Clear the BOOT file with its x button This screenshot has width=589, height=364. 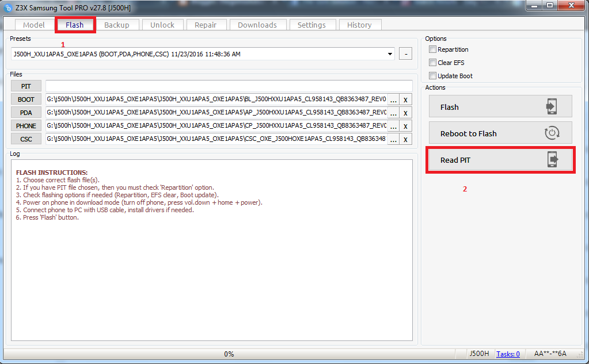click(x=405, y=100)
